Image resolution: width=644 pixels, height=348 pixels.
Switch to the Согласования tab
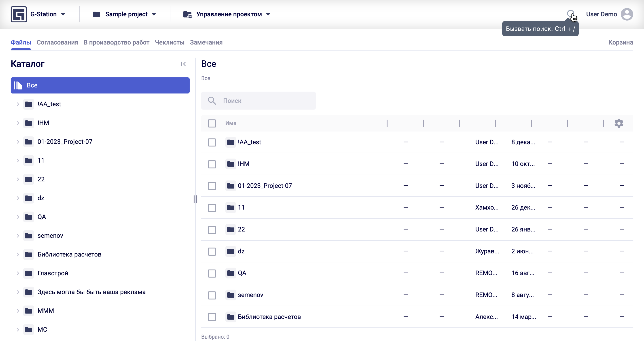click(x=57, y=42)
